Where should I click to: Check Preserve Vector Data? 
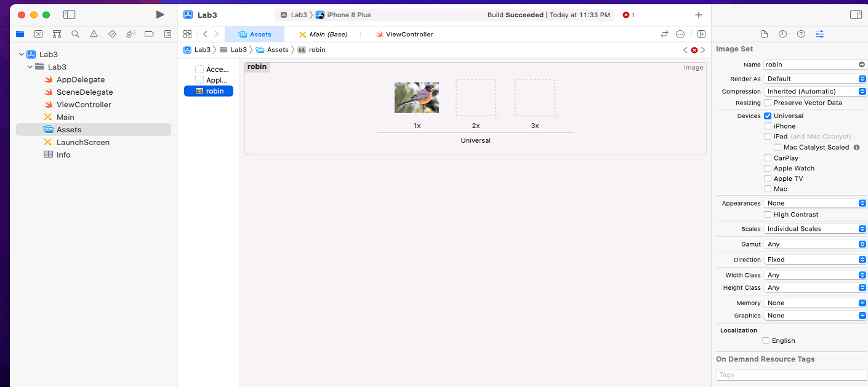(x=768, y=103)
